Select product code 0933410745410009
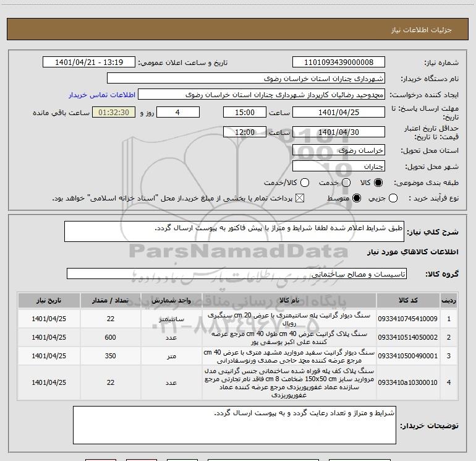The width and height of the screenshot is (476, 461). [408, 319]
